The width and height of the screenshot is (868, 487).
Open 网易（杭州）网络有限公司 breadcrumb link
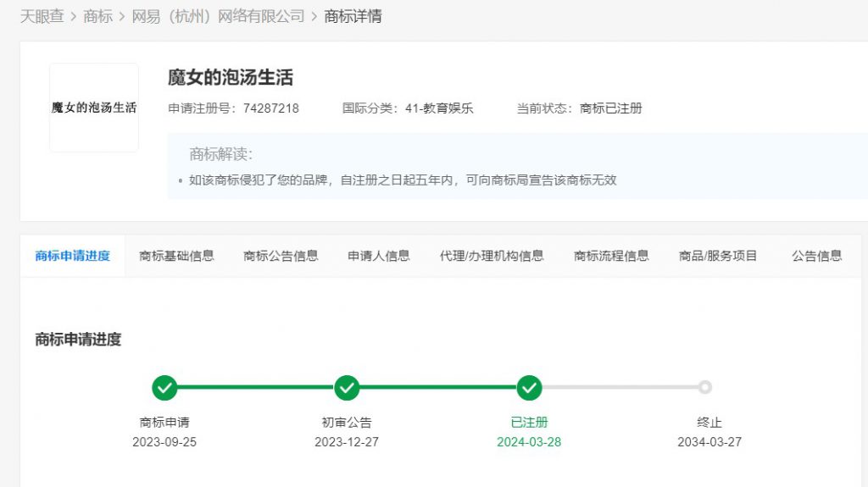click(218, 17)
